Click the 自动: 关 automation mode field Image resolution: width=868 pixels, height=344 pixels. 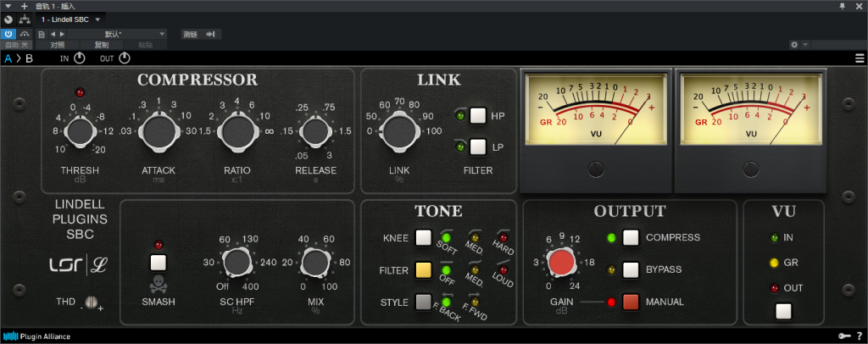pyautogui.click(x=17, y=45)
